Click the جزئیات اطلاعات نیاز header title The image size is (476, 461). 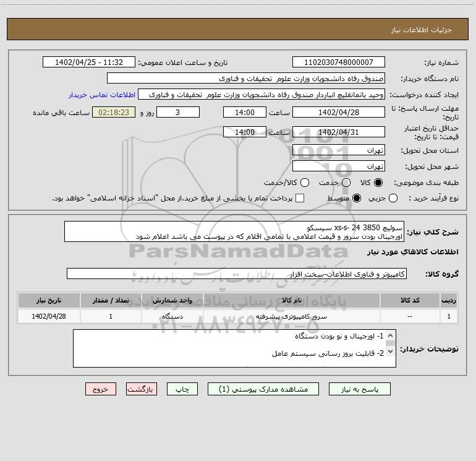pos(422,30)
